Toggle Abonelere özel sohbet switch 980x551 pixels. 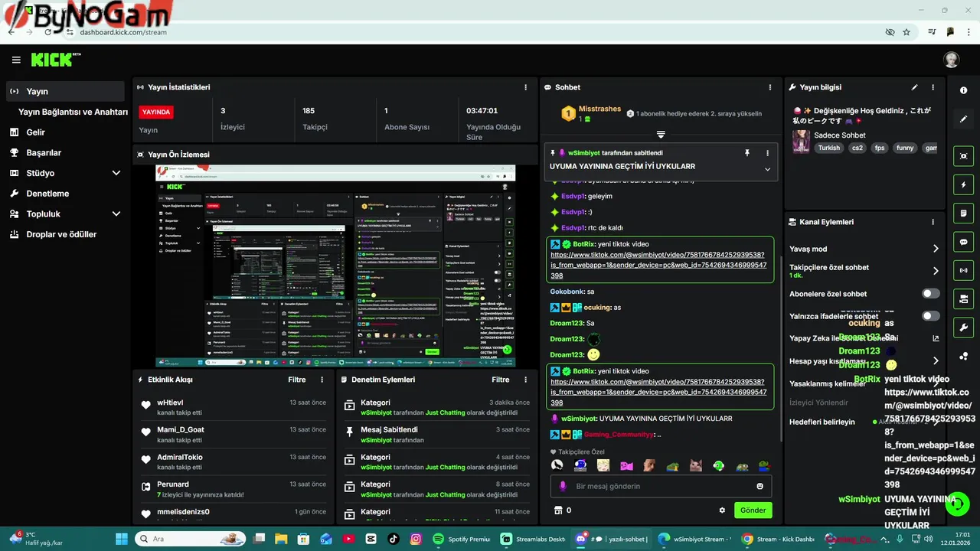pyautogui.click(x=930, y=293)
